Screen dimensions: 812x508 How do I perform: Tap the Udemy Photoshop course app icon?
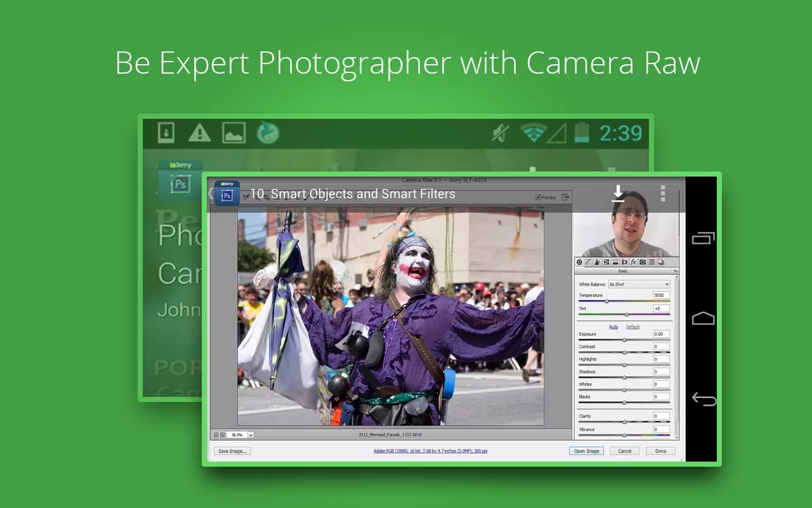226,193
